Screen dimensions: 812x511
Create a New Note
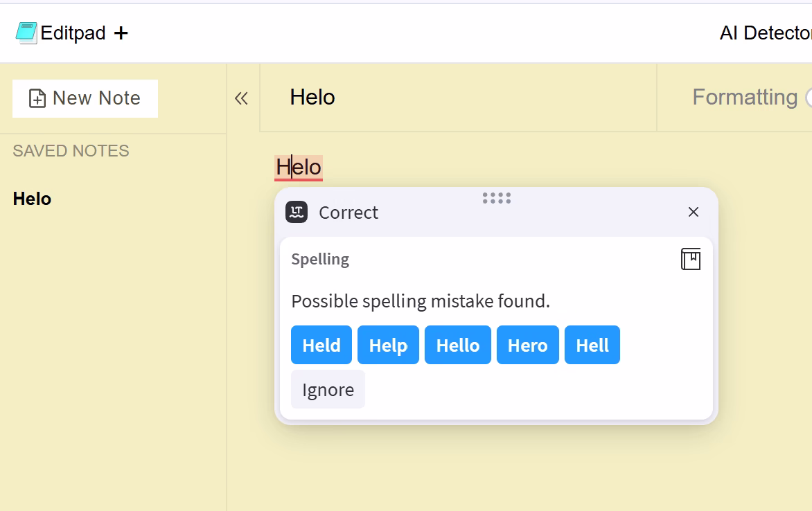click(x=85, y=98)
